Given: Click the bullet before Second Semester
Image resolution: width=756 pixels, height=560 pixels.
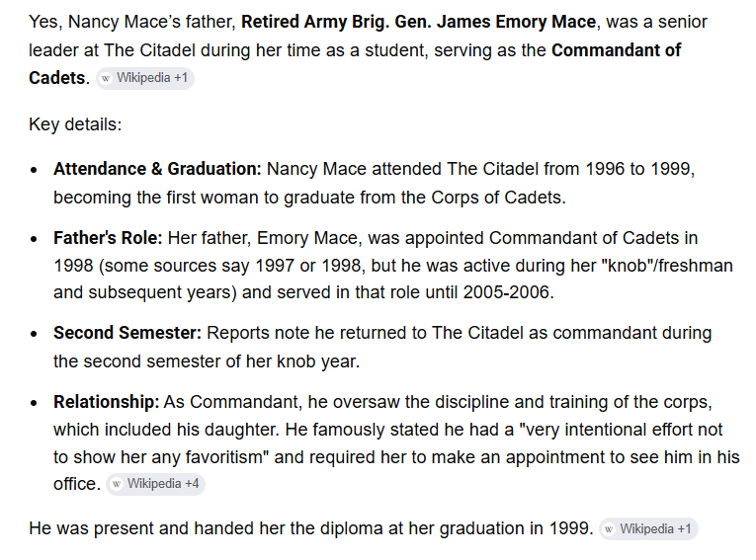Looking at the screenshot, I should tap(34, 334).
